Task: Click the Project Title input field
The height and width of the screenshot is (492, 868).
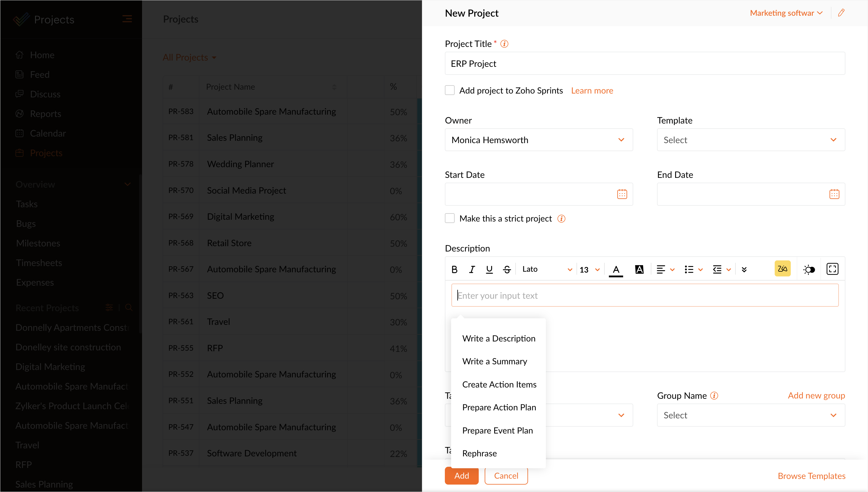Action: point(645,64)
